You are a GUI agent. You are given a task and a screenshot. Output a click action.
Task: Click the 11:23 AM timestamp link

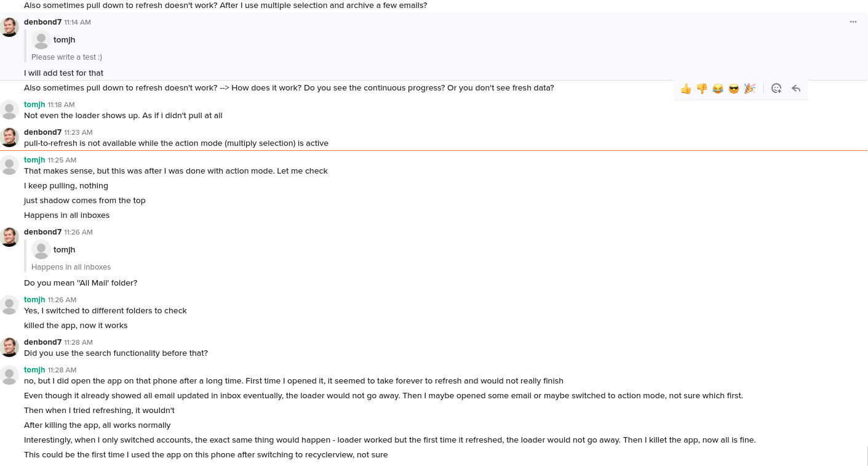click(78, 132)
